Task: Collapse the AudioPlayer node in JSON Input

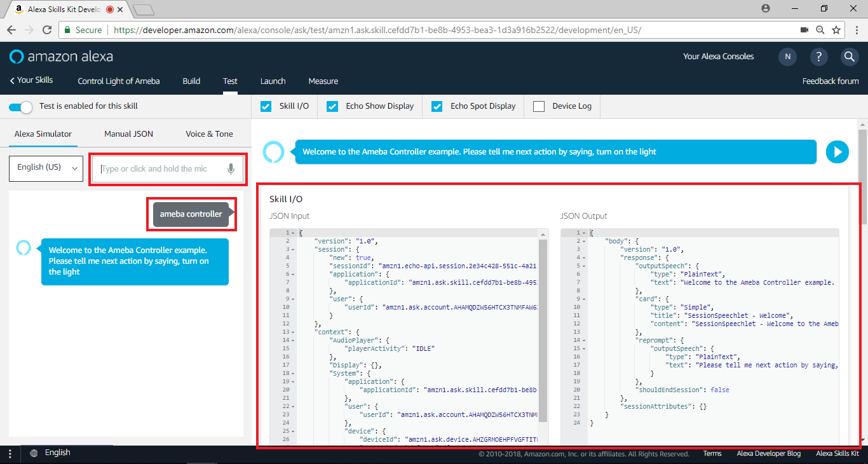Action: 292,341
